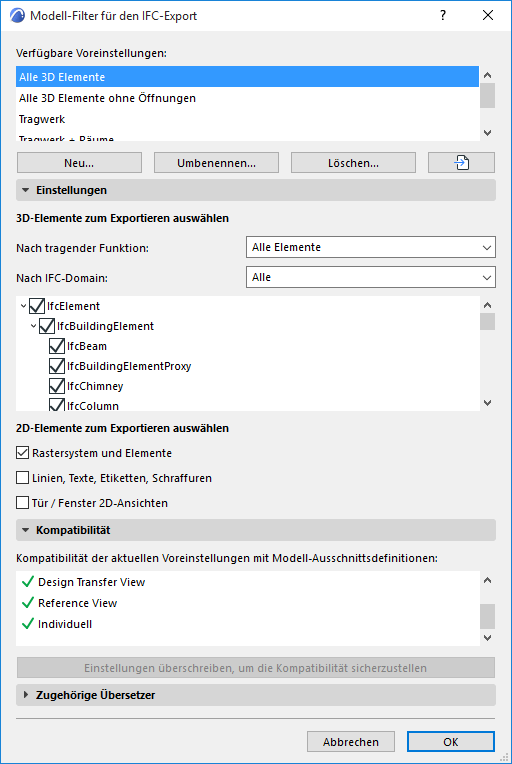
Task: Click green checkmark beside Design Transfer View
Action: click(x=28, y=581)
